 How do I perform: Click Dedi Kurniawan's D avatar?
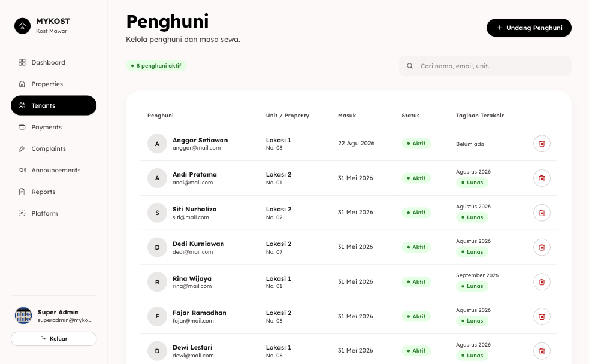point(157,247)
